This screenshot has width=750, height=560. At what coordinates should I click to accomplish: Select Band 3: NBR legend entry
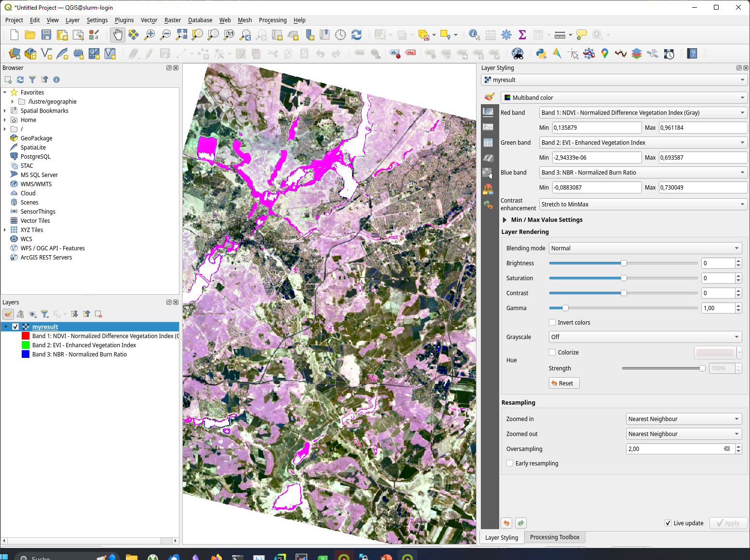click(x=79, y=354)
